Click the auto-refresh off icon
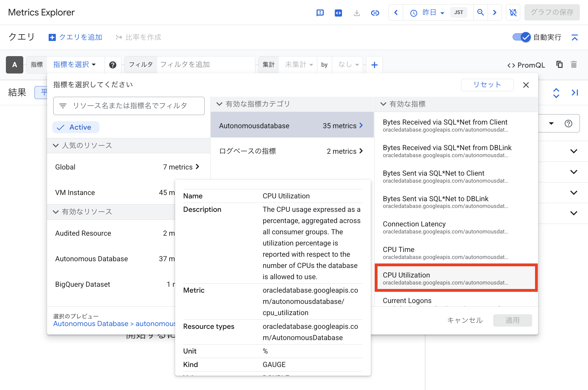This screenshot has width=588, height=390. coord(513,12)
